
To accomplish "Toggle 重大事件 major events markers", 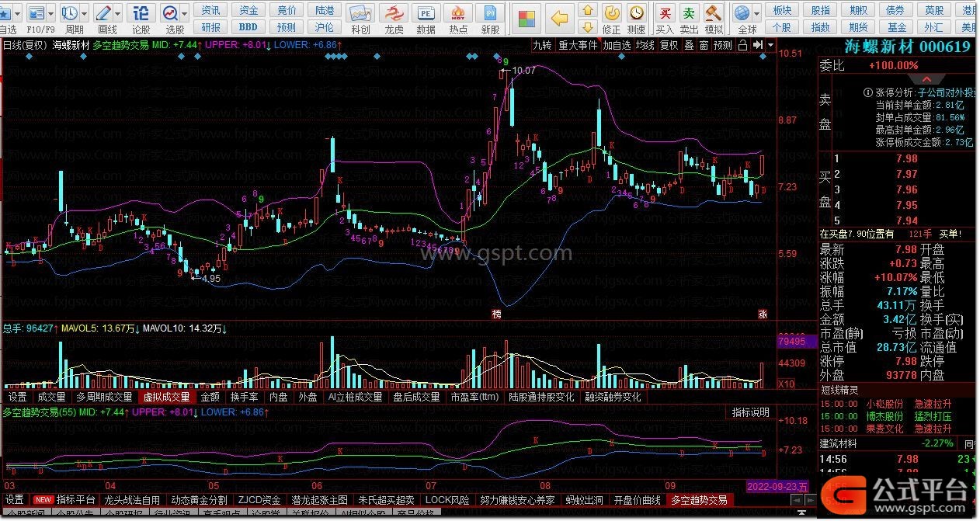I will [x=578, y=45].
